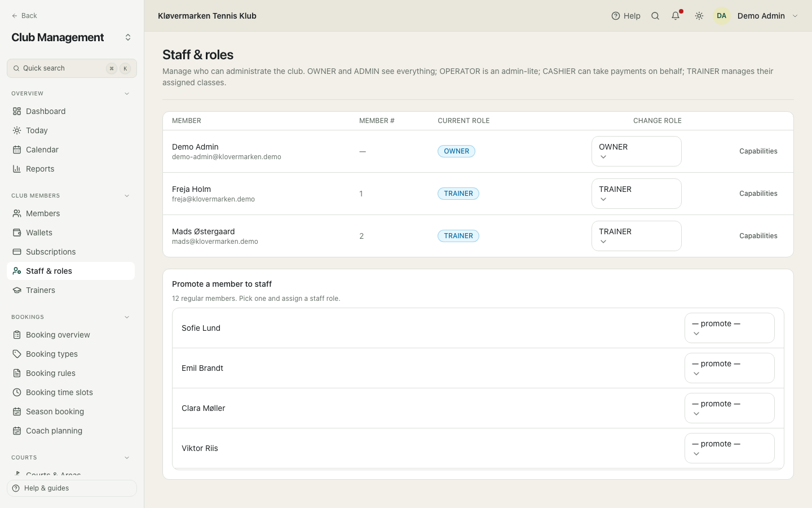Collapse the Club Members sidebar section
The width and height of the screenshot is (812, 508).
point(127,196)
